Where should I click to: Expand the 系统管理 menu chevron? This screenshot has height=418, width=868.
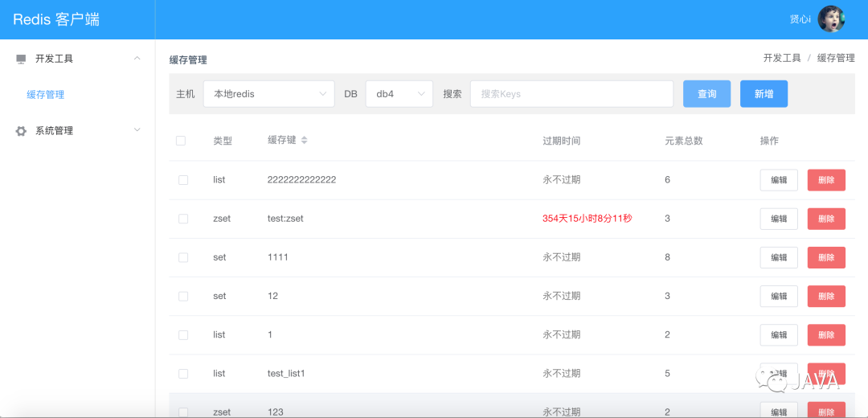[137, 129]
